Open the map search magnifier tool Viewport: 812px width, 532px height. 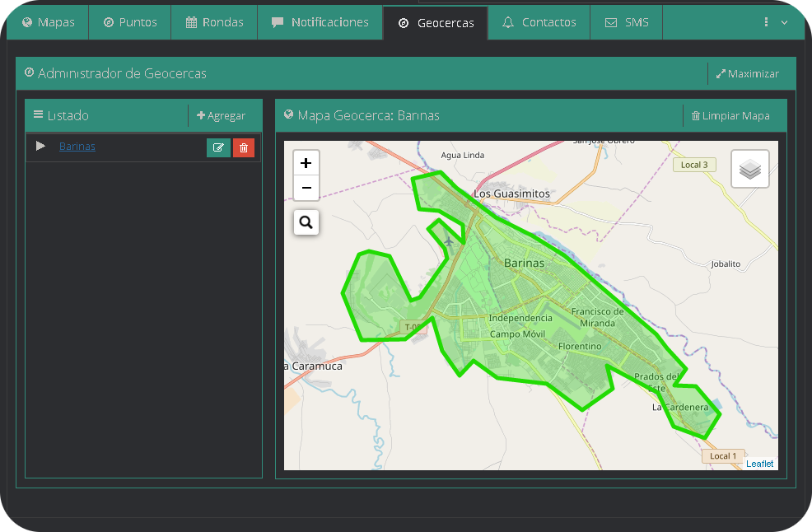point(306,222)
